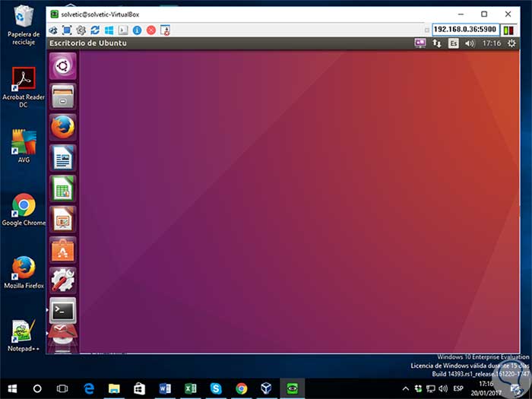The width and height of the screenshot is (532, 399).
Task: Open connection options gear in VNC toolbar
Action: click(81, 30)
